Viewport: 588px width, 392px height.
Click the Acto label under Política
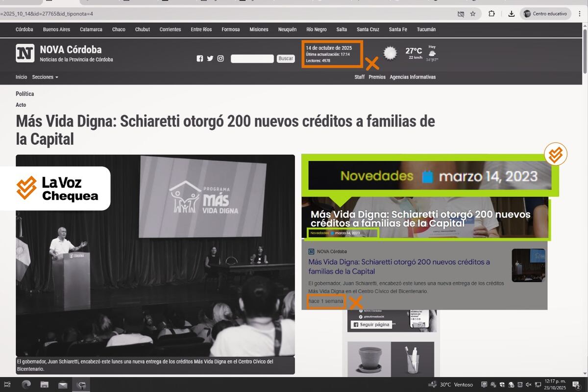point(21,105)
